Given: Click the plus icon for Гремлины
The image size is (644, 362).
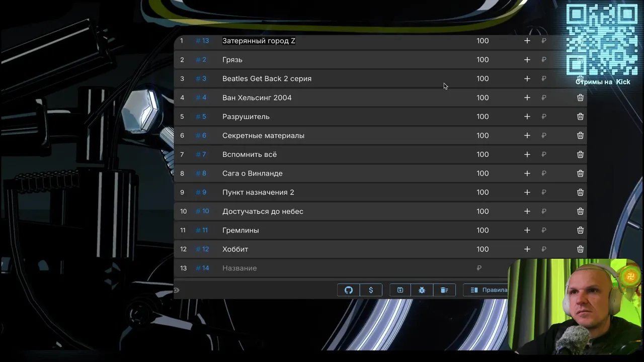Looking at the screenshot, I should tap(527, 230).
